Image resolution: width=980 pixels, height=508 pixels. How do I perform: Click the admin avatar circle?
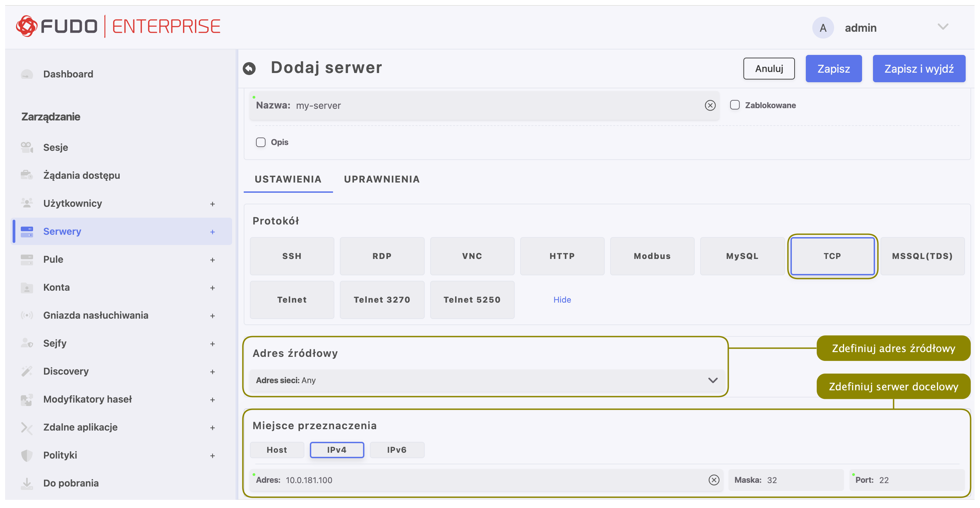click(x=823, y=28)
